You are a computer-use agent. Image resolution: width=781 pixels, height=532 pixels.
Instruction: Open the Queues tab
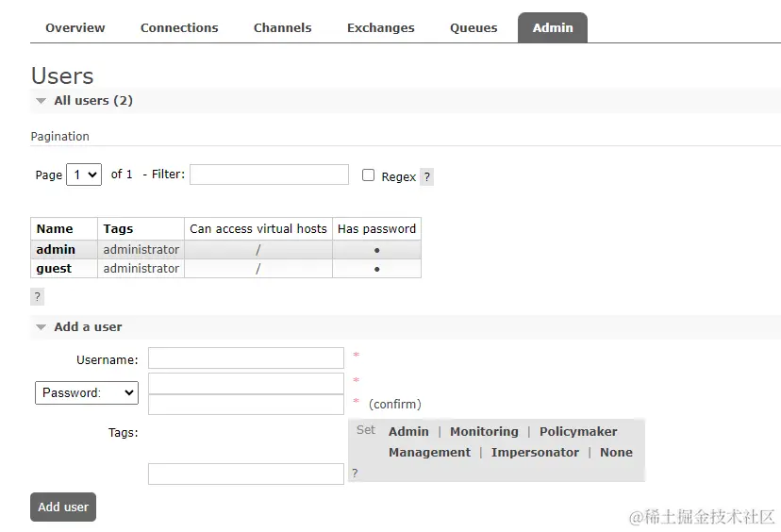tap(474, 28)
